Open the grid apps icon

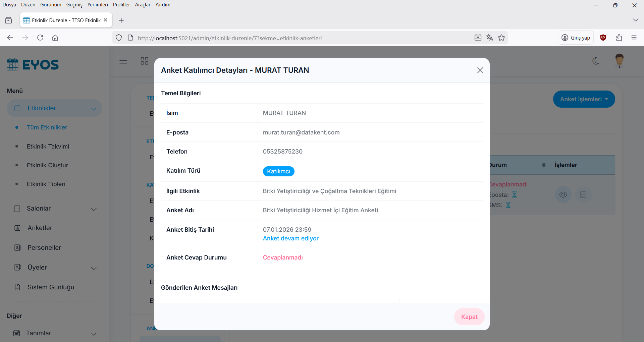tap(144, 61)
